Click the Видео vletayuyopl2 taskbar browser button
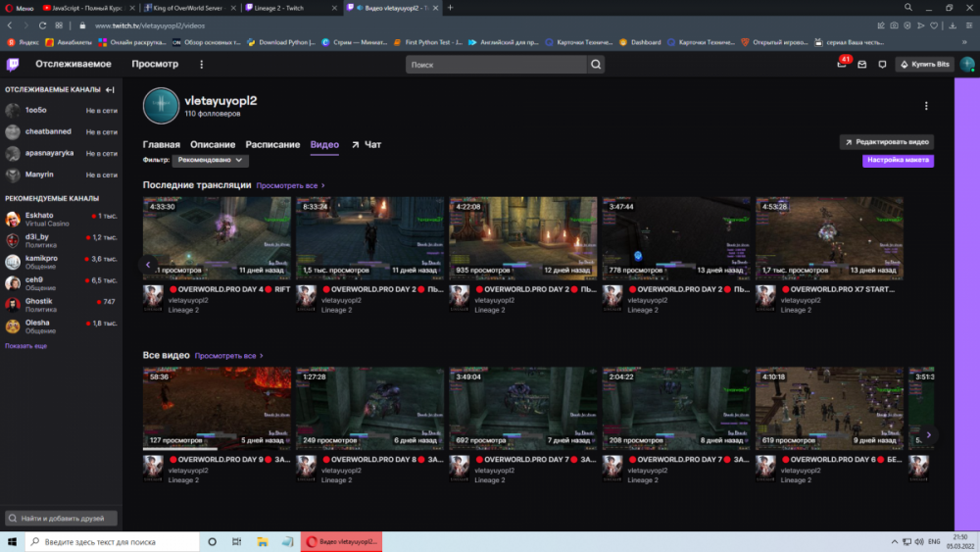980x552 pixels. click(342, 541)
